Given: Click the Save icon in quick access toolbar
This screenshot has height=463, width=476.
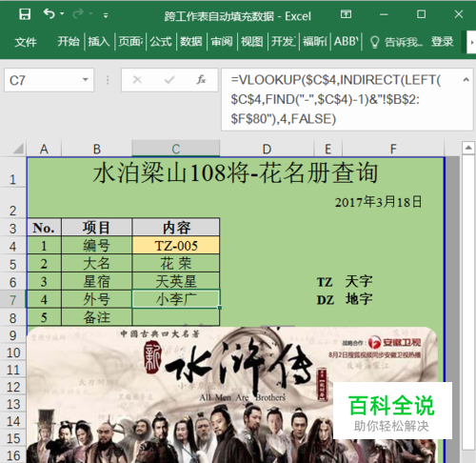Looking at the screenshot, I should click(x=25, y=14).
